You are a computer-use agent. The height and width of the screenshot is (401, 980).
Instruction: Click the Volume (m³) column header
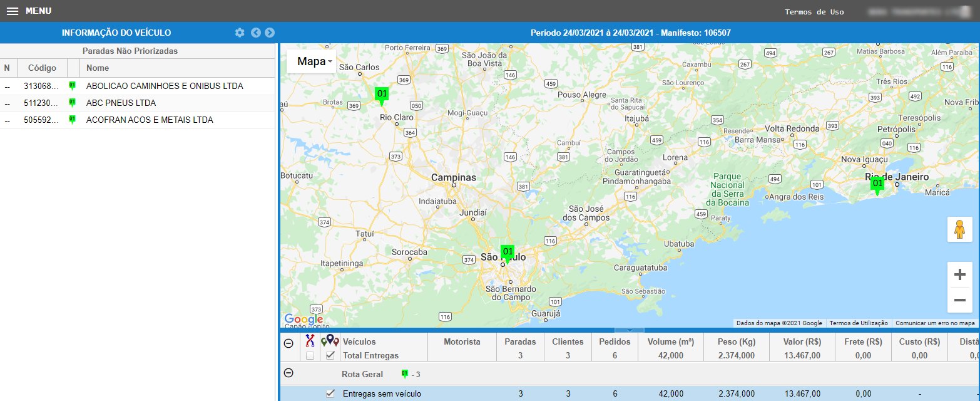pos(671,341)
